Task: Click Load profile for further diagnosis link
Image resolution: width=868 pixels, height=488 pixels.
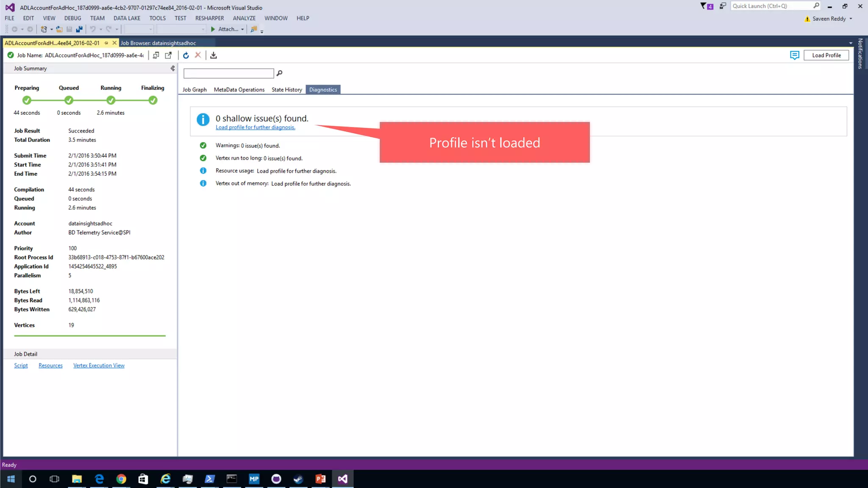Action: (x=255, y=128)
